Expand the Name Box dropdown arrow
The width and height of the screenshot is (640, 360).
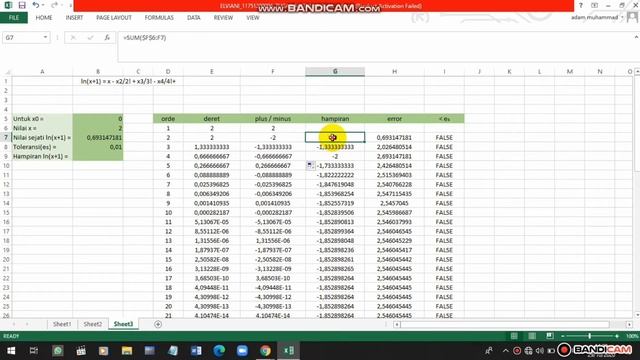coord(45,38)
